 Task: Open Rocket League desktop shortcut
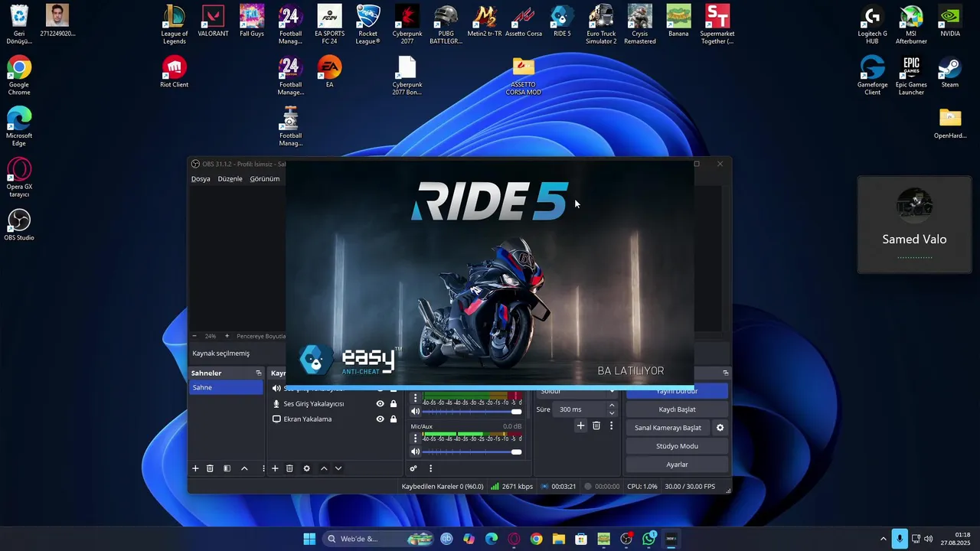[368, 24]
